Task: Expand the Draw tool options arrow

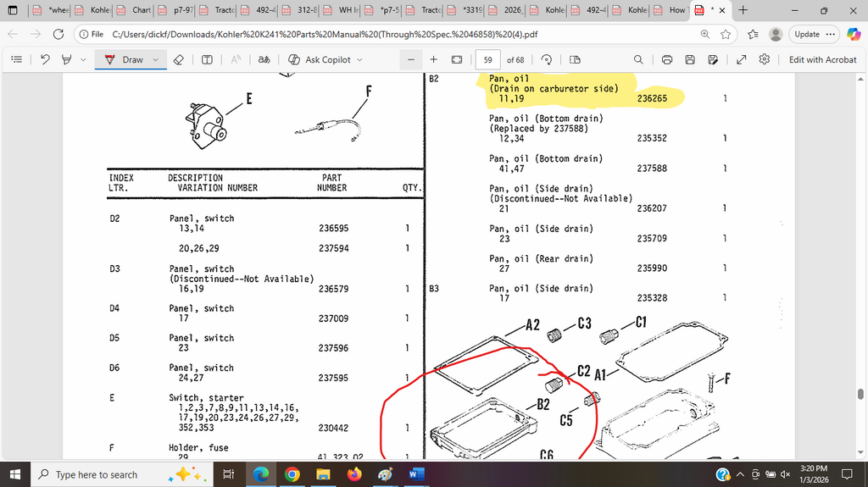Action: point(156,59)
